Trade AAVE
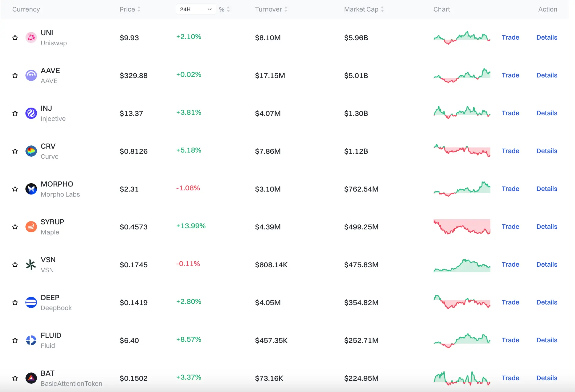The width and height of the screenshot is (575, 392). click(510, 75)
